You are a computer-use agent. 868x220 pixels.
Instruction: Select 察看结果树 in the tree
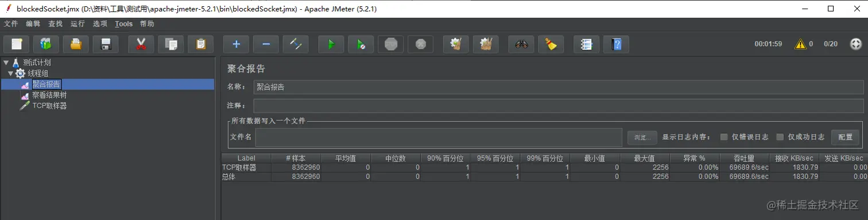(49, 95)
